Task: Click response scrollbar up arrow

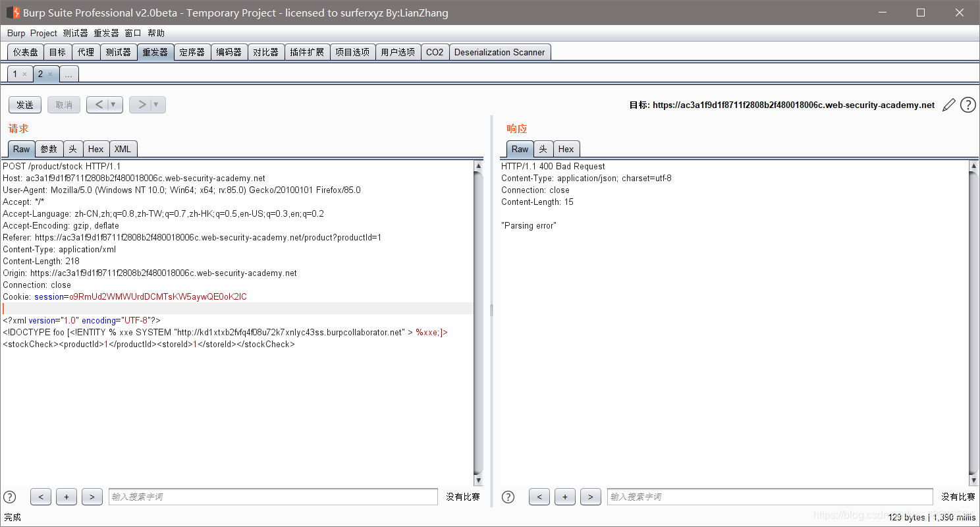Action: tap(973, 167)
